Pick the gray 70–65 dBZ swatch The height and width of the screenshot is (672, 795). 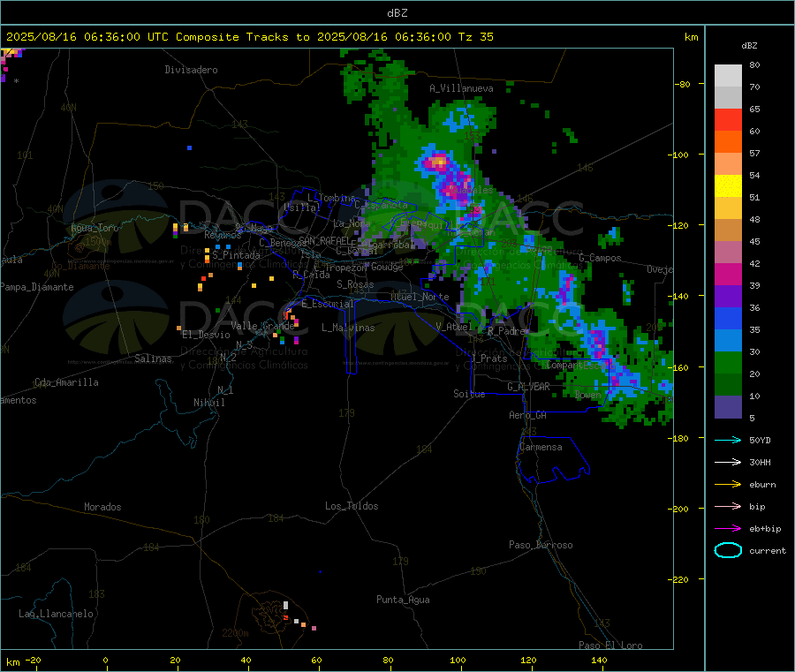[x=728, y=98]
